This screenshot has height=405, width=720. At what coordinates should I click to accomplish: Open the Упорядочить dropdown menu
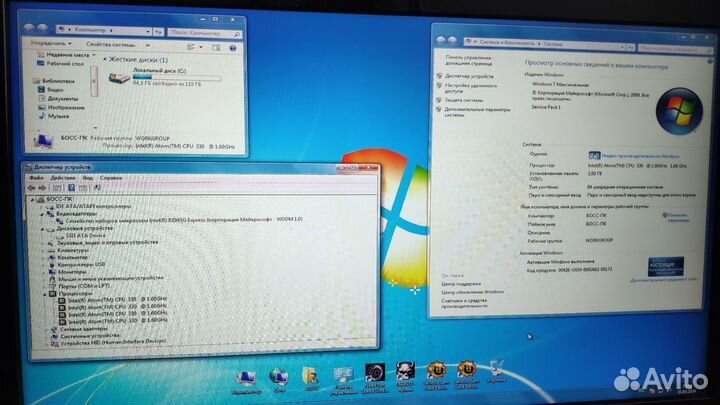[x=51, y=43]
